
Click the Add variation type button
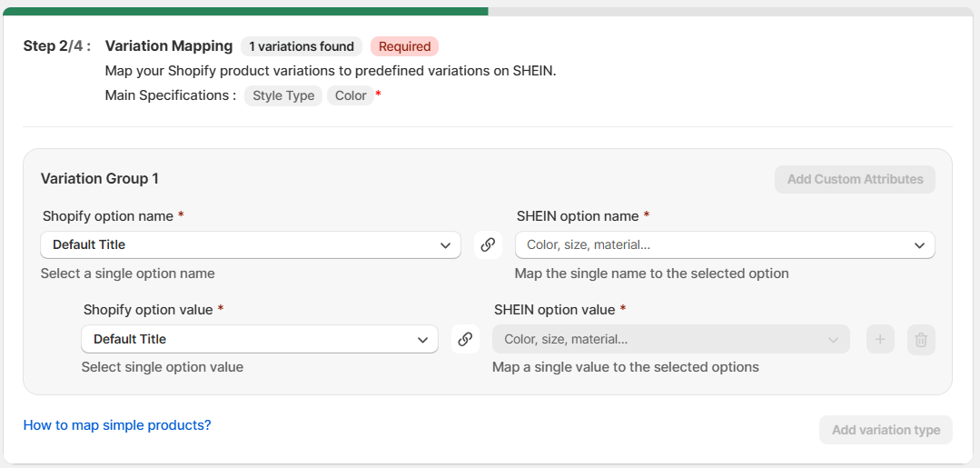[886, 430]
